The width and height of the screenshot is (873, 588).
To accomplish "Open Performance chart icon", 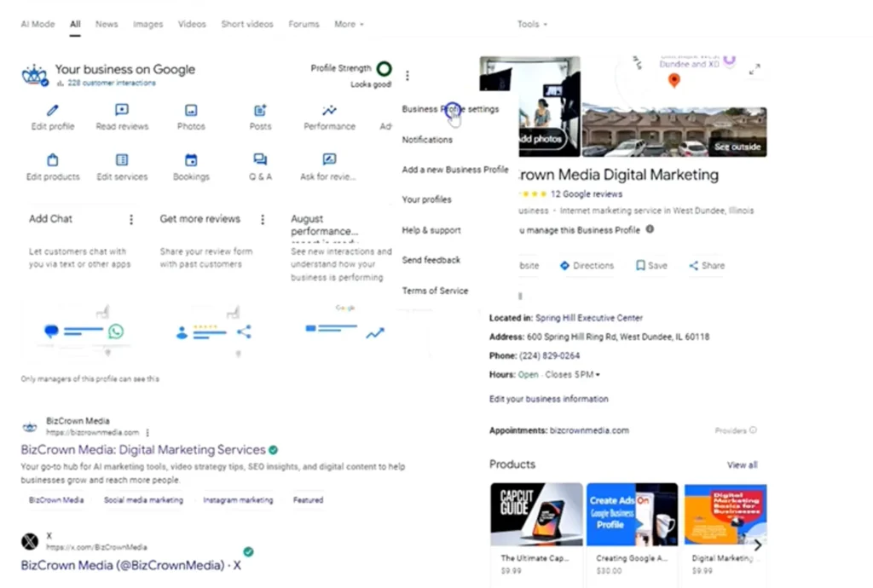I will [x=329, y=111].
